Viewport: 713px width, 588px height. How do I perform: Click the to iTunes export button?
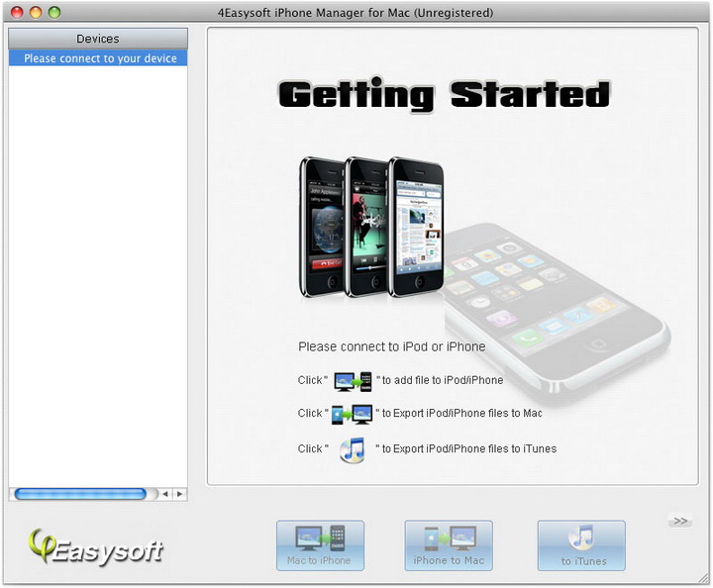[581, 545]
